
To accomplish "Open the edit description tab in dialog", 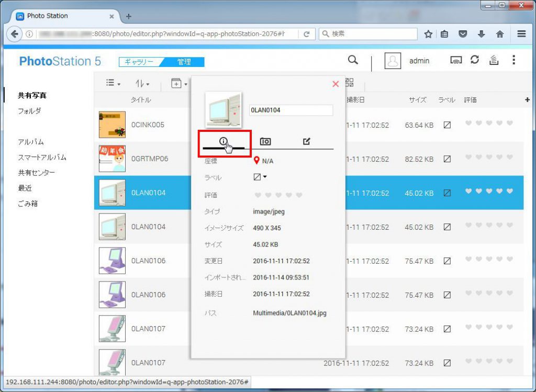I will [307, 141].
